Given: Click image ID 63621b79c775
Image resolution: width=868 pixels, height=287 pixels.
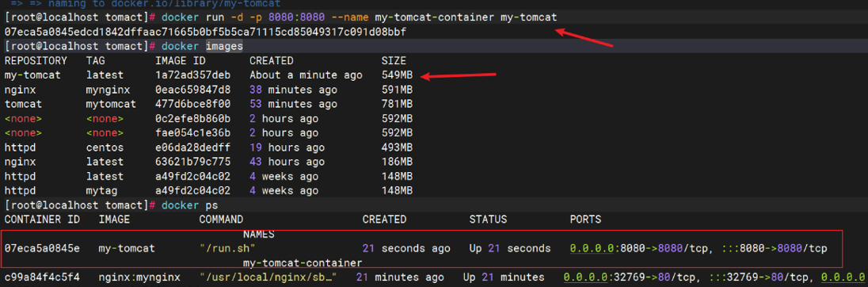Looking at the screenshot, I should (193, 163).
